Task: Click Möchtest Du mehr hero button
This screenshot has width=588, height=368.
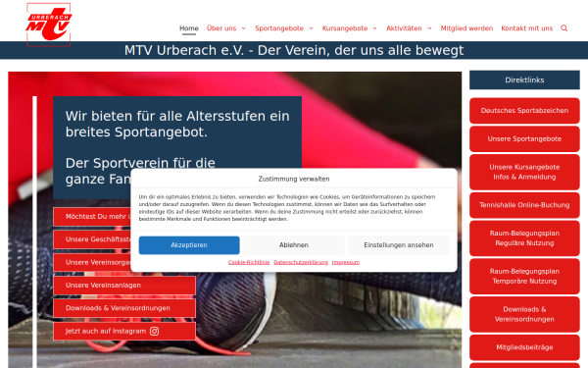Action: coord(92,217)
